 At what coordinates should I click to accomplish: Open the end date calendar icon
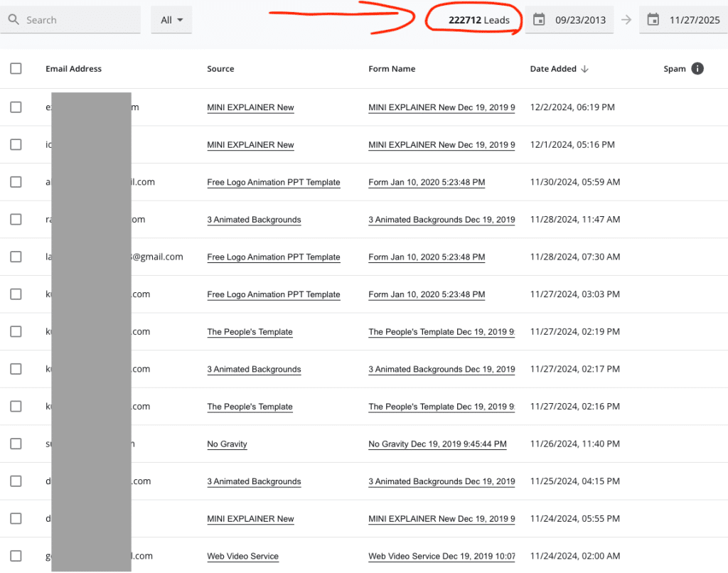[653, 20]
